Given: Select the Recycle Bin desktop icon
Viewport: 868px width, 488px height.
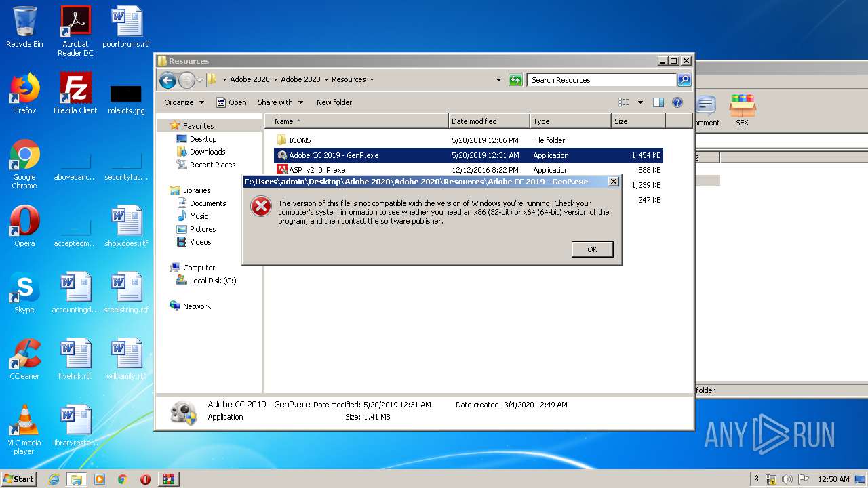Looking at the screenshot, I should [x=24, y=27].
